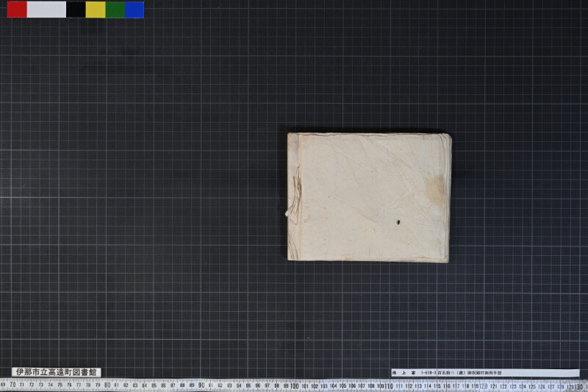Click the black spot on the booklet
The image size is (588, 392).
(398, 223)
